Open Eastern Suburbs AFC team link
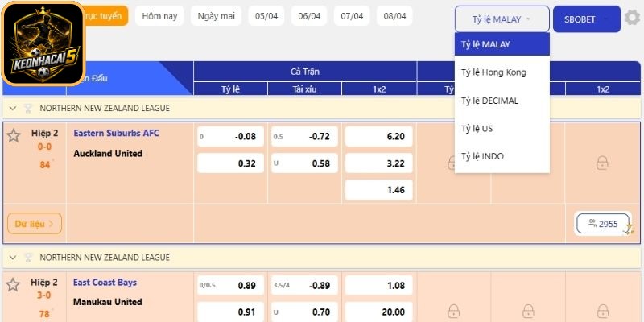This screenshot has height=322, width=644. 116,133
